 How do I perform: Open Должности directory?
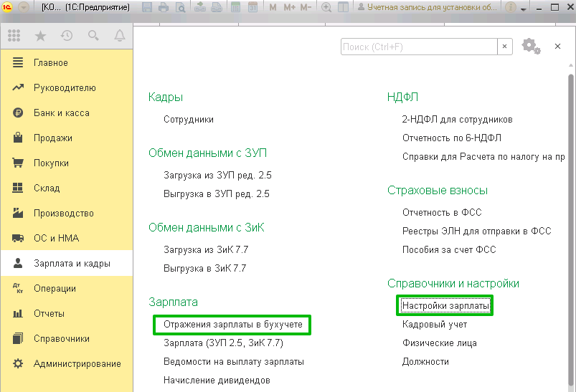425,361
